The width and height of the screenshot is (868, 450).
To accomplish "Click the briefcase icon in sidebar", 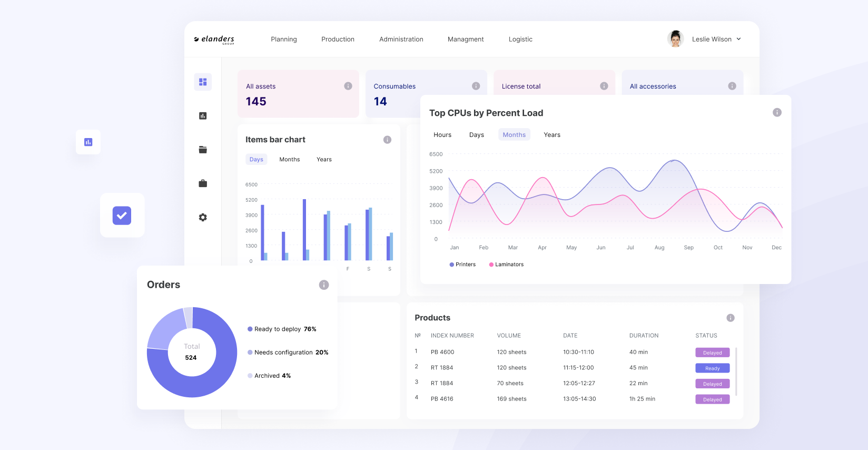I will pyautogui.click(x=203, y=183).
